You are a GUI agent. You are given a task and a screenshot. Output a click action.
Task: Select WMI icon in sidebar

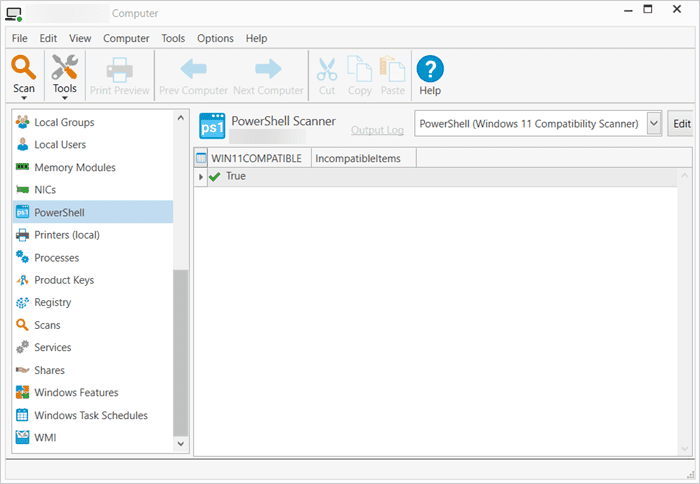coord(22,437)
